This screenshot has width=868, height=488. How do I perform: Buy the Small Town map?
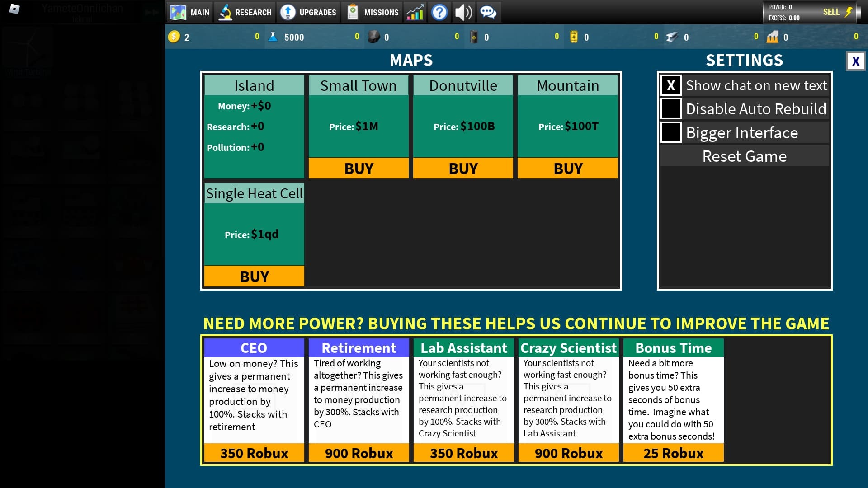click(x=359, y=168)
